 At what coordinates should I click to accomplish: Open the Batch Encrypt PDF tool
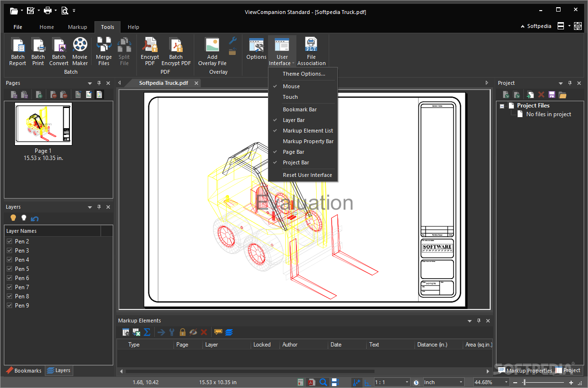point(176,52)
